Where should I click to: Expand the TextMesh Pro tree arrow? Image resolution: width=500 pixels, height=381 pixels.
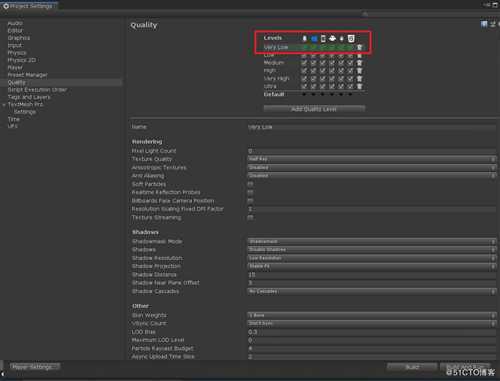pos(4,105)
